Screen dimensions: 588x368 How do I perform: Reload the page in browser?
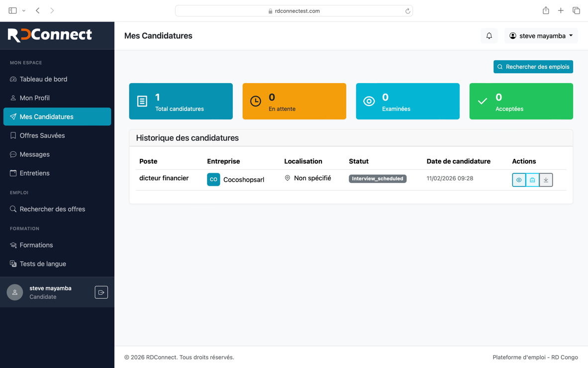(x=407, y=11)
